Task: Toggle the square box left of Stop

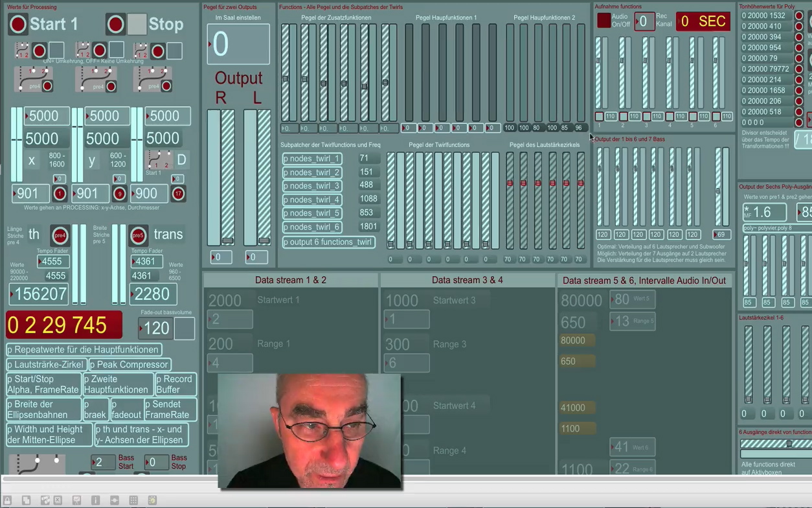Action: [137, 25]
